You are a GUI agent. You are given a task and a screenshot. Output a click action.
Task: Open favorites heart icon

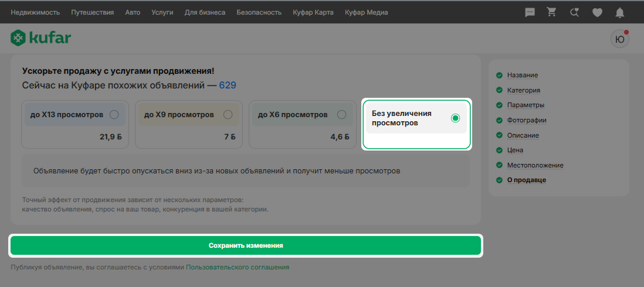[597, 13]
